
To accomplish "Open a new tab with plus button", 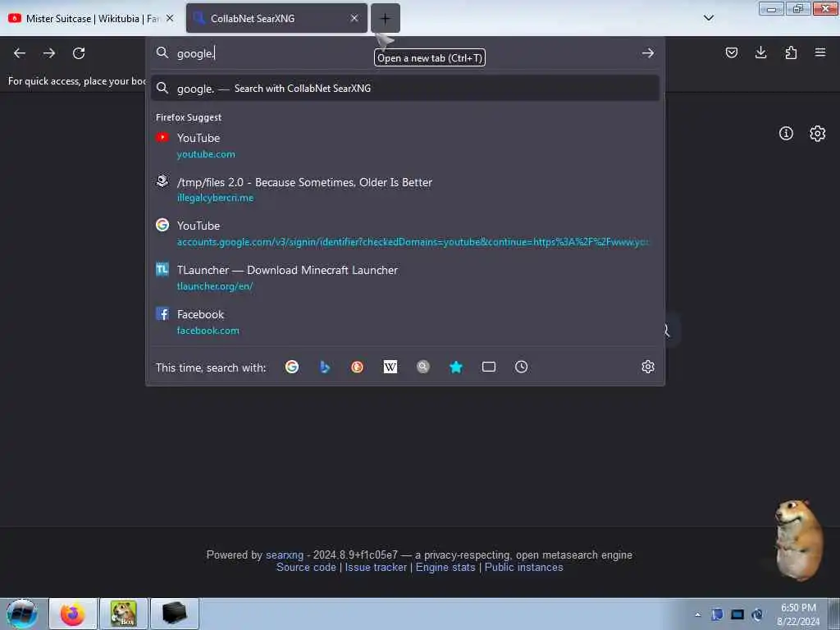I will coord(386,18).
